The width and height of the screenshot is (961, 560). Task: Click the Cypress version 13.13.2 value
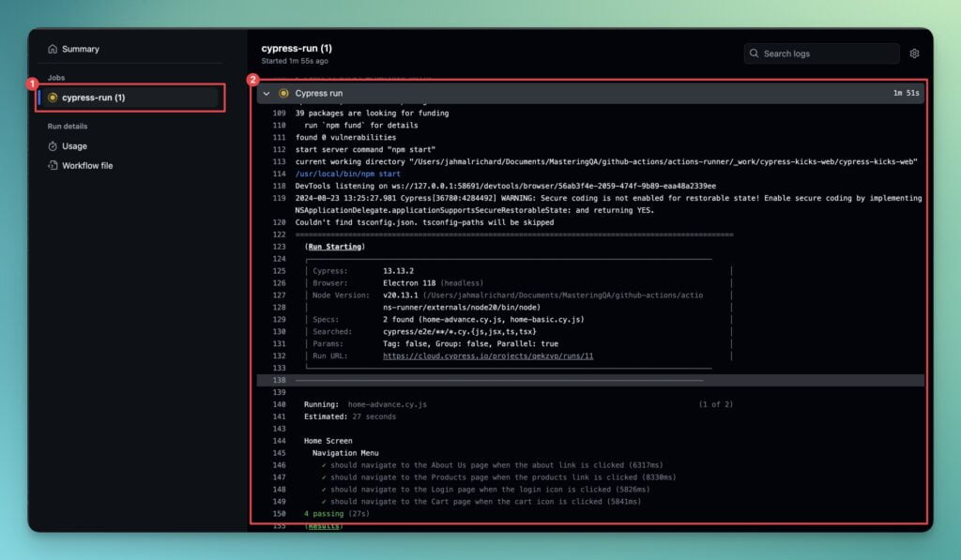[398, 271]
